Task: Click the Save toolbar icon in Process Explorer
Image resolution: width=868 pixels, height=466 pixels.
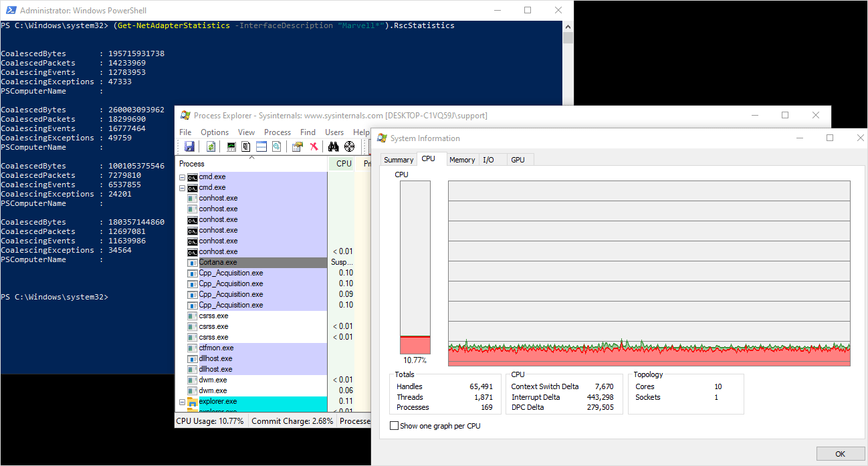Action: click(189, 146)
